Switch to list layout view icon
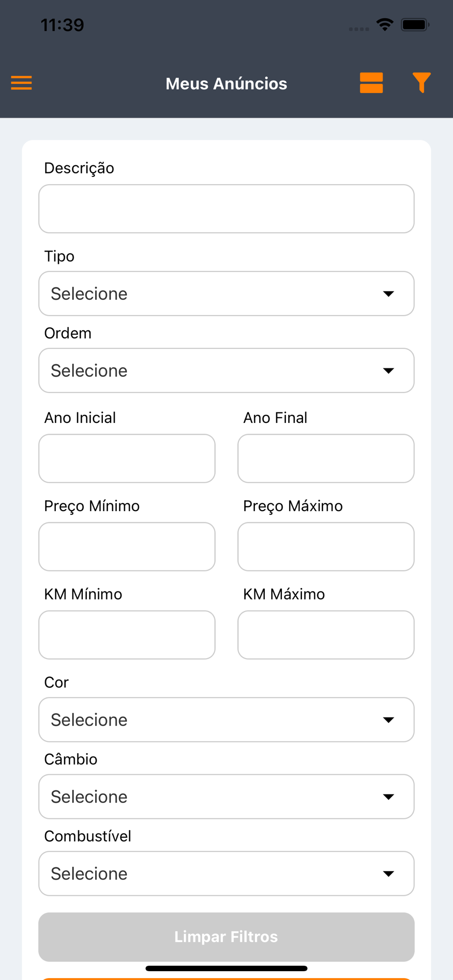 371,83
